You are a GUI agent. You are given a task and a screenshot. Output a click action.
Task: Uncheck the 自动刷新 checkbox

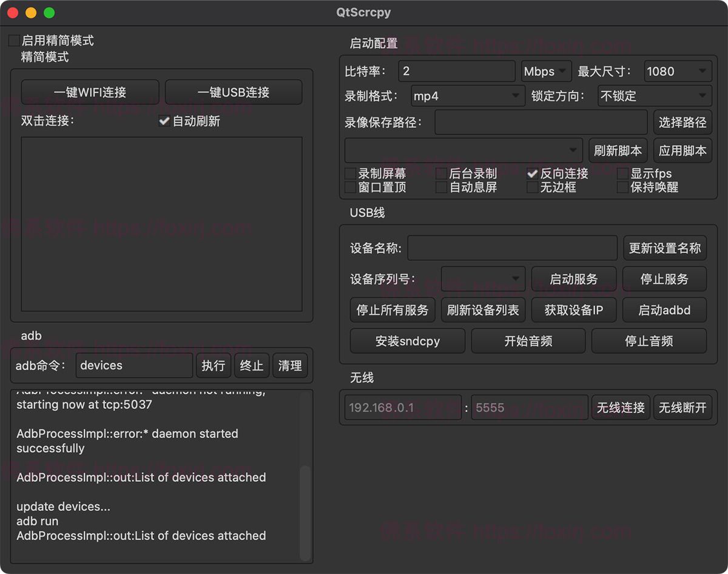pos(164,121)
